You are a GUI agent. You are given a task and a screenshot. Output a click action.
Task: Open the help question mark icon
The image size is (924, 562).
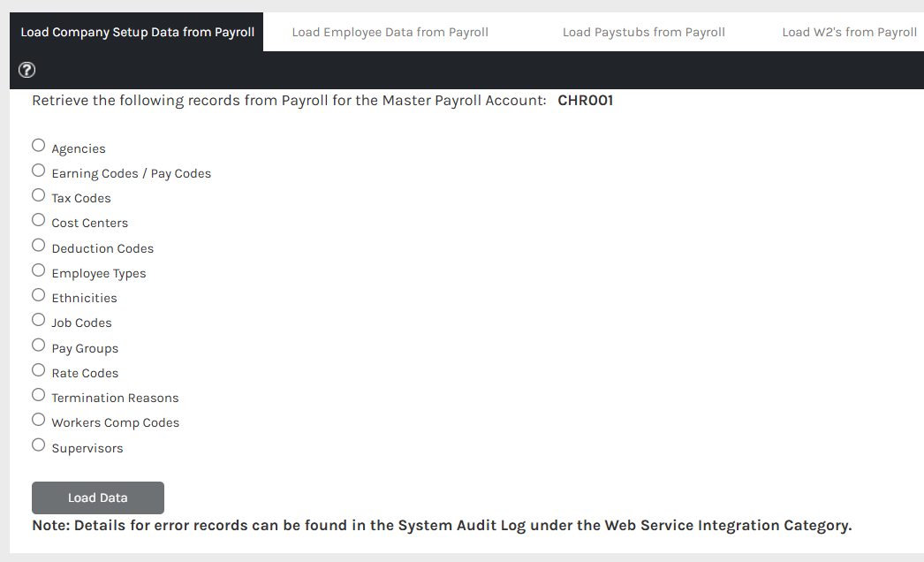pos(27,70)
